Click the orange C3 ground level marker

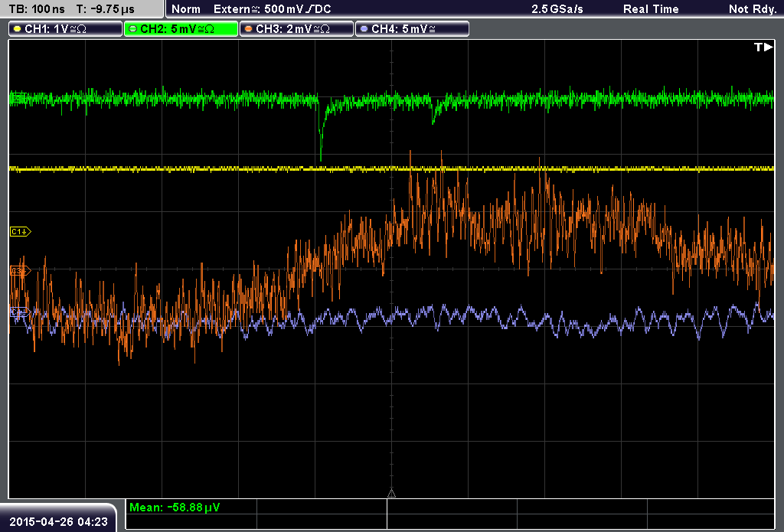20,271
